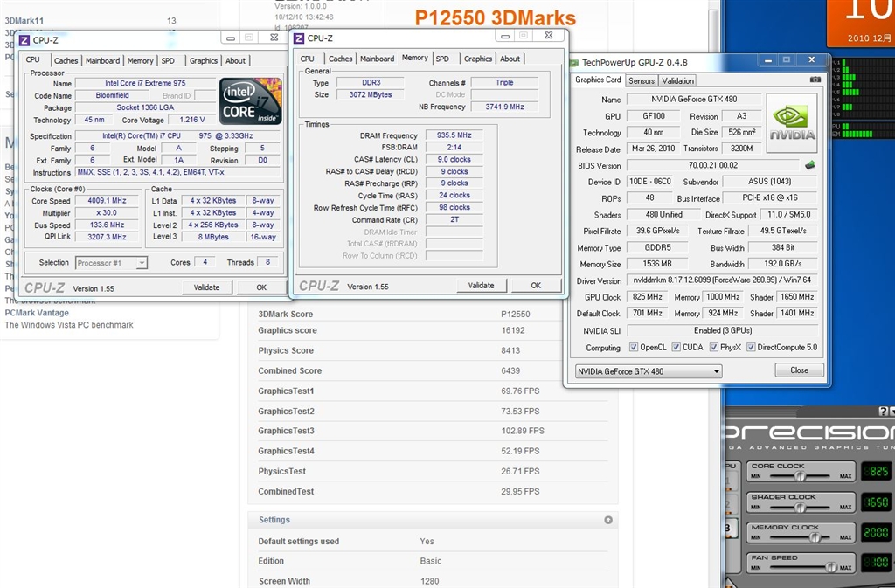895x588 pixels.
Task: Switch to Memory tab in CPU-Z processor window
Action: coord(141,60)
